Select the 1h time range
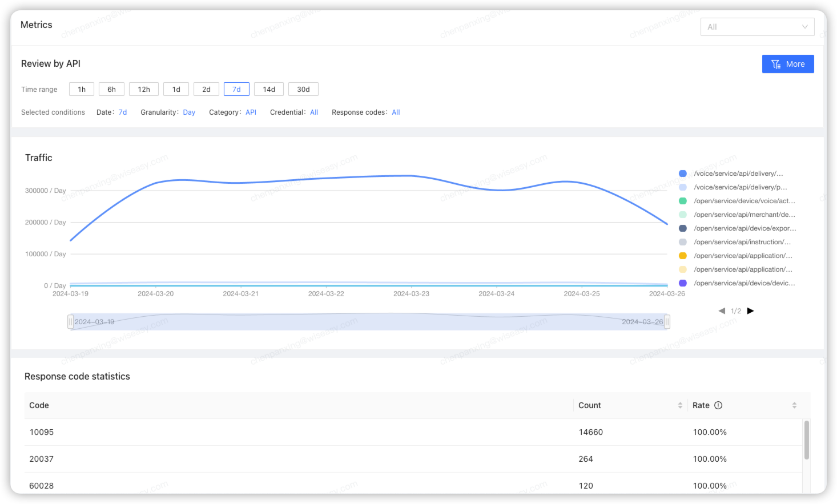The image size is (837, 504). (x=82, y=89)
